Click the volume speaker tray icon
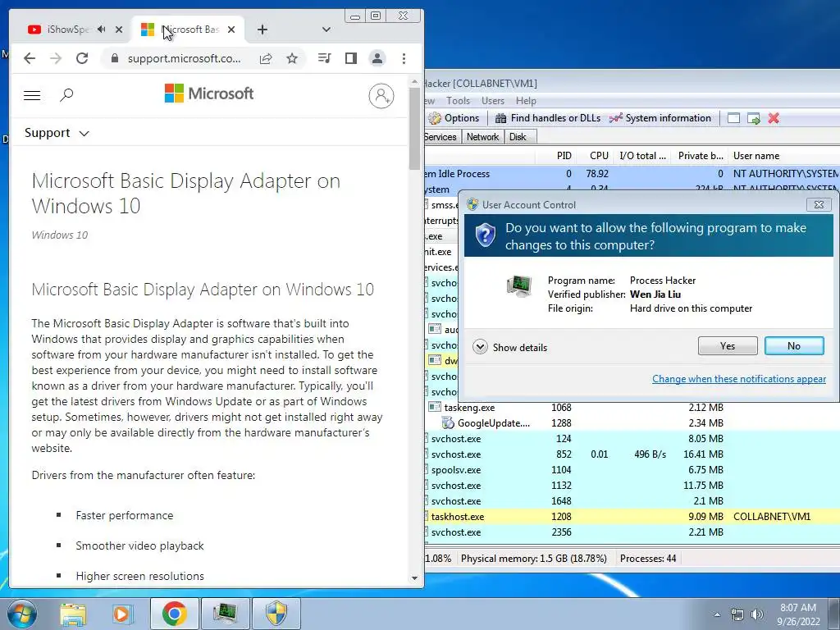This screenshot has width=840, height=630. pos(757,614)
